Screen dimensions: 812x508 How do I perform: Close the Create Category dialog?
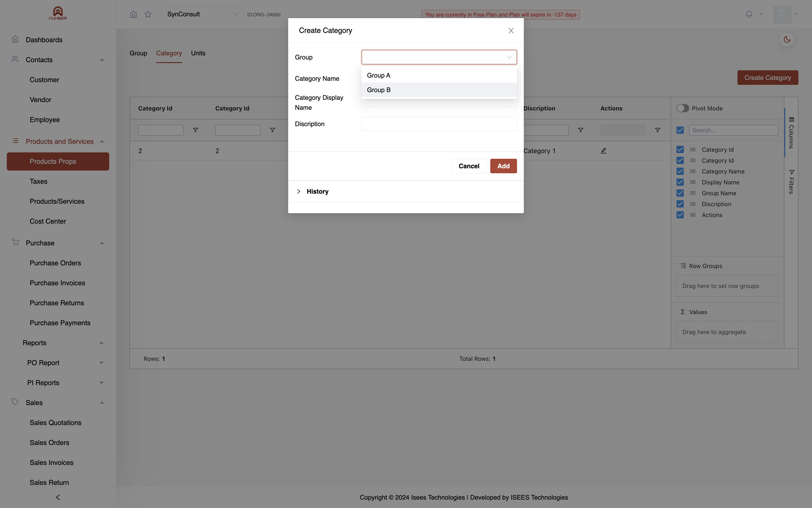click(x=511, y=31)
